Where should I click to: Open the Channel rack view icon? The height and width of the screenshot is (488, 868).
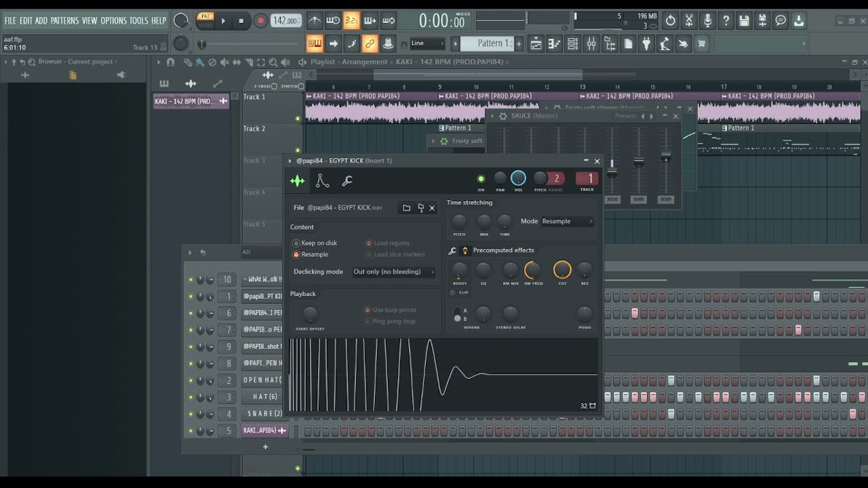(573, 44)
